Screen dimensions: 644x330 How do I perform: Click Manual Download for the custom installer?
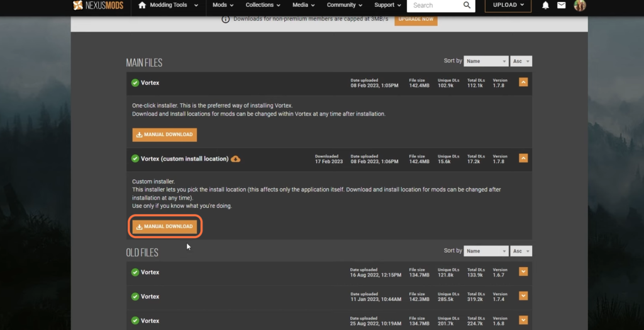(164, 226)
